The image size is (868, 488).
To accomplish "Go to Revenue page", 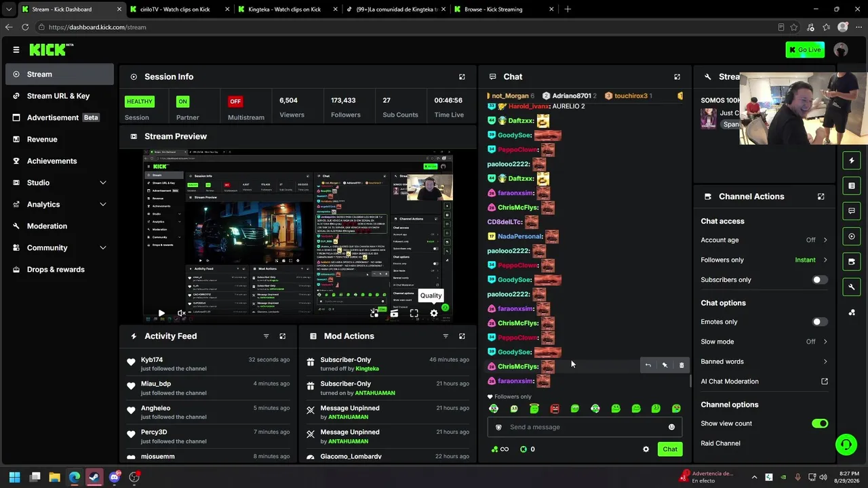I will (x=60, y=140).
